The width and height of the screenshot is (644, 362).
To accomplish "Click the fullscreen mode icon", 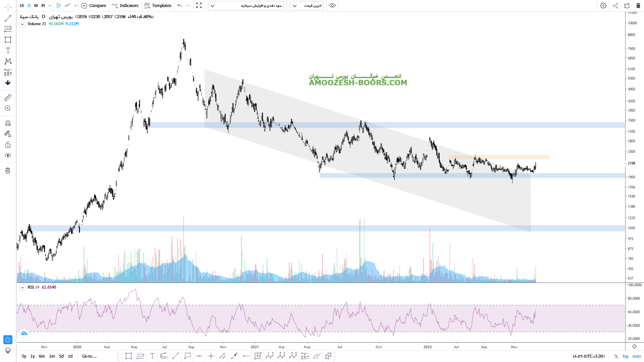I will pos(199,6).
